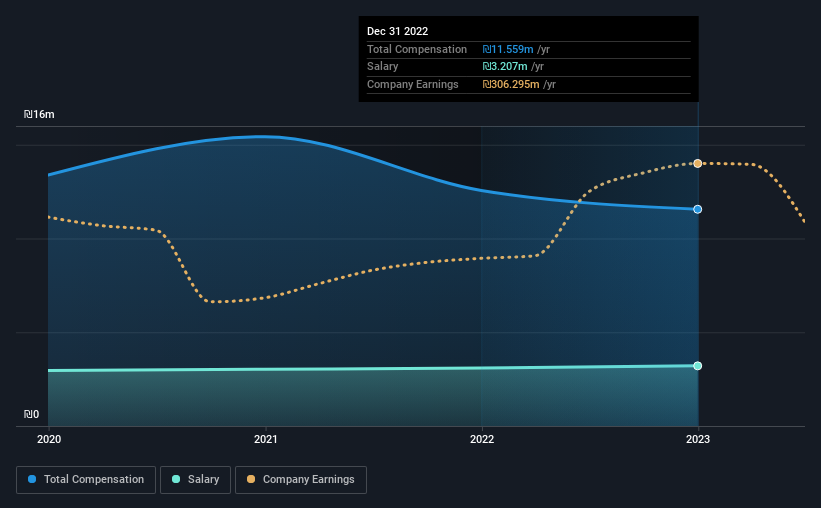Toggle the Company Earnings legend button
821x508 pixels.
click(301, 480)
